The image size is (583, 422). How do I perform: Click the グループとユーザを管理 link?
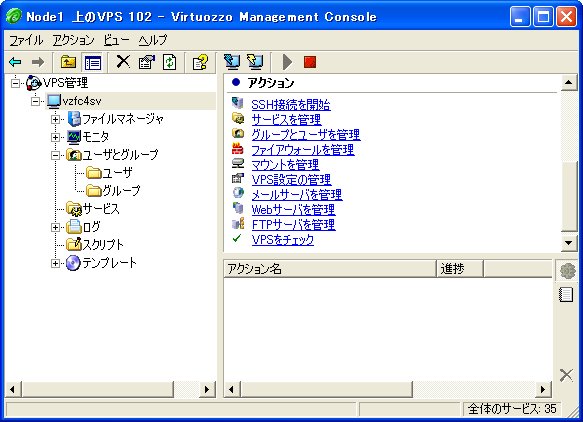click(306, 135)
